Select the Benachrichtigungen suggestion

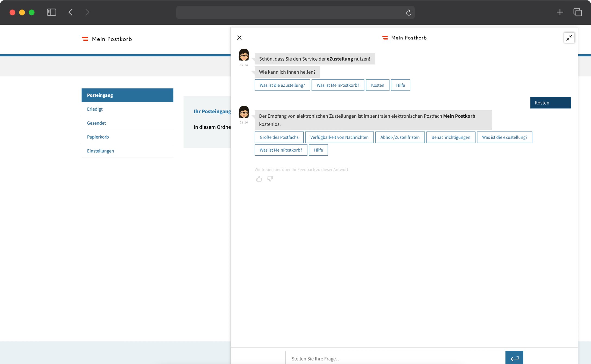pos(451,137)
